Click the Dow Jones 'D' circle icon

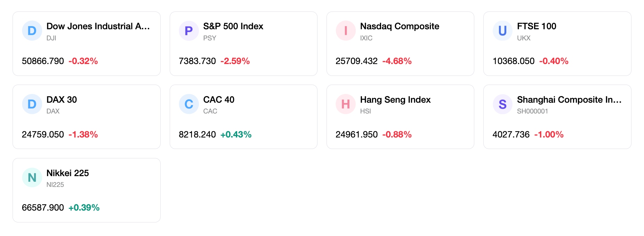point(32,31)
